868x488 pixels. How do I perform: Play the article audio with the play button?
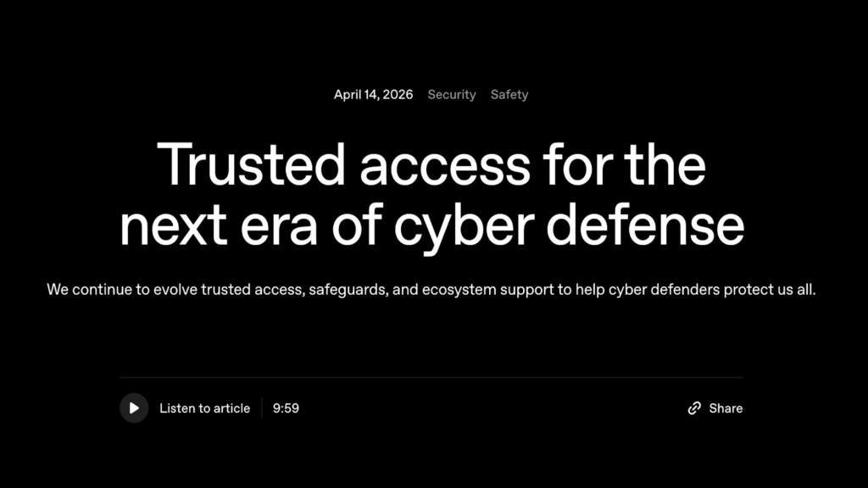tap(134, 408)
